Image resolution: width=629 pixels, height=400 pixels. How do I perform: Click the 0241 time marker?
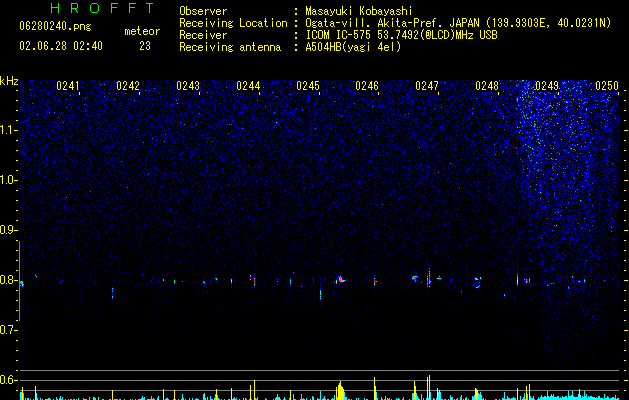[68, 86]
